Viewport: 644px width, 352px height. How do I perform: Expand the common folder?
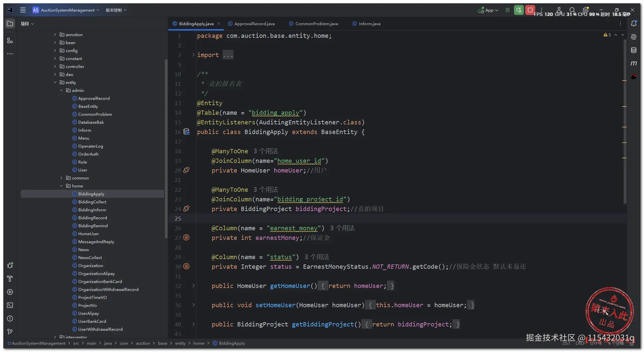61,178
